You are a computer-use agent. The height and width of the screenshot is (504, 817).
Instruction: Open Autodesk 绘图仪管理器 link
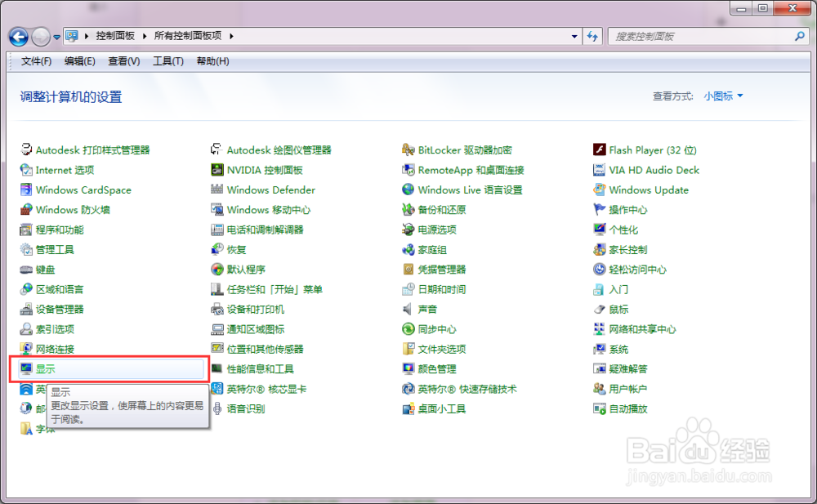pyautogui.click(x=279, y=150)
